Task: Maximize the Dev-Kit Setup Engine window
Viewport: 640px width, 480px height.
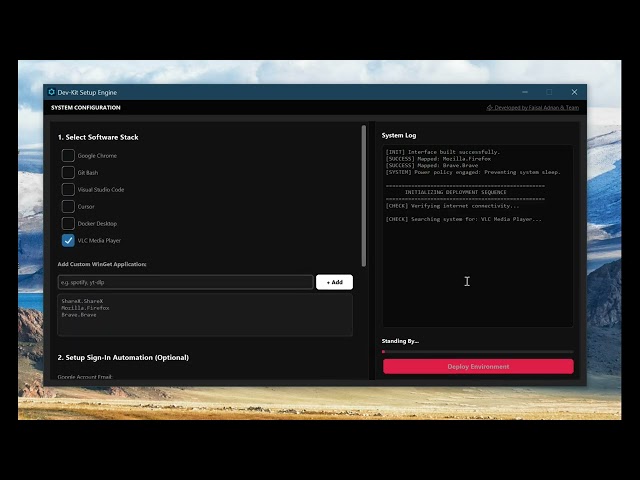Action: pos(549,92)
